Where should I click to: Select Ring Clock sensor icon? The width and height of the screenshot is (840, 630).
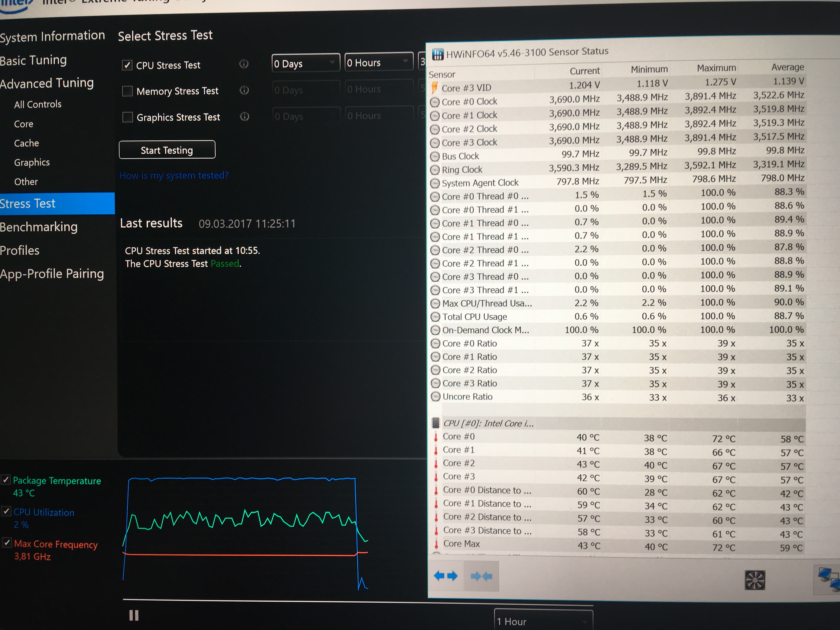(435, 170)
